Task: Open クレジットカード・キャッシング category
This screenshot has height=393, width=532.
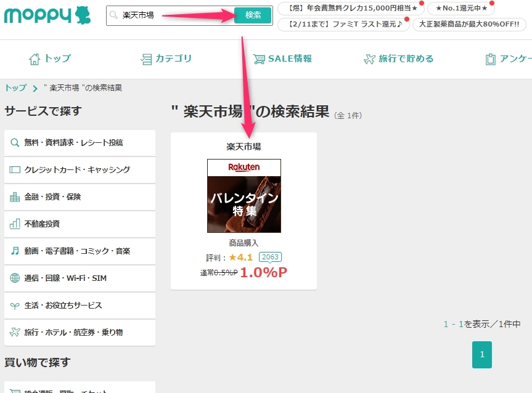Action: point(80,170)
